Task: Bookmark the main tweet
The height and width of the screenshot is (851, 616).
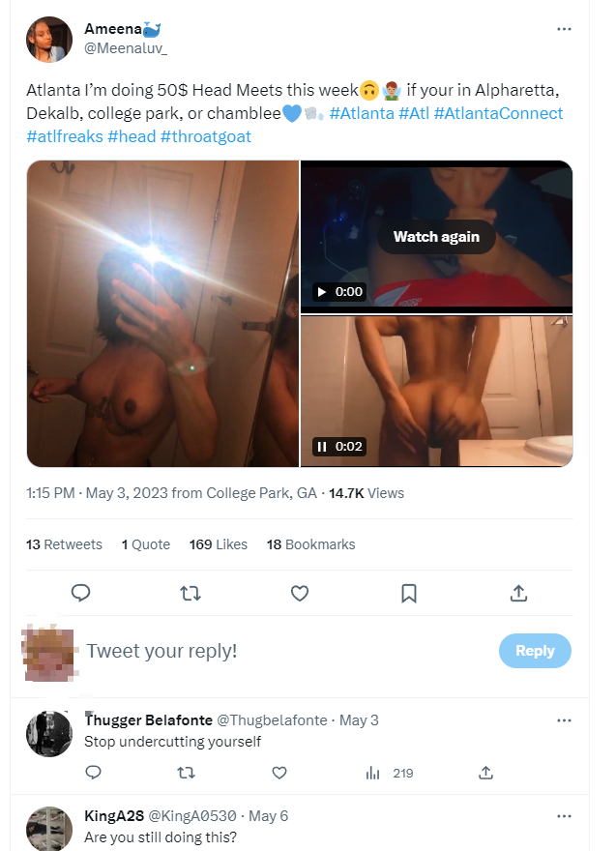Action: (x=409, y=593)
